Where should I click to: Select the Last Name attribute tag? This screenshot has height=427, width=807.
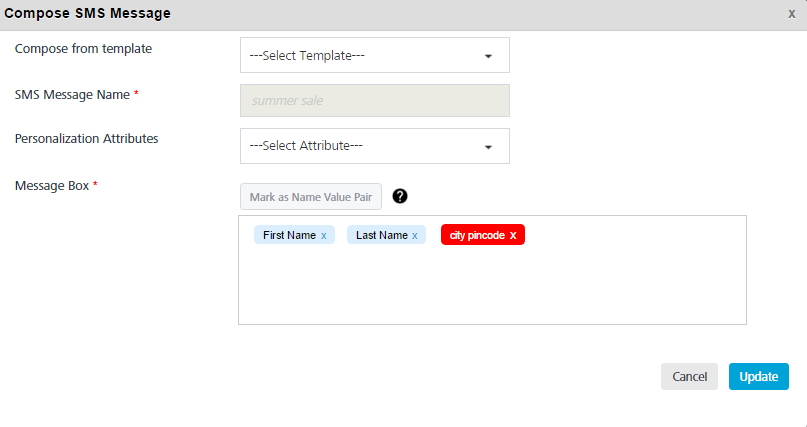tap(382, 235)
